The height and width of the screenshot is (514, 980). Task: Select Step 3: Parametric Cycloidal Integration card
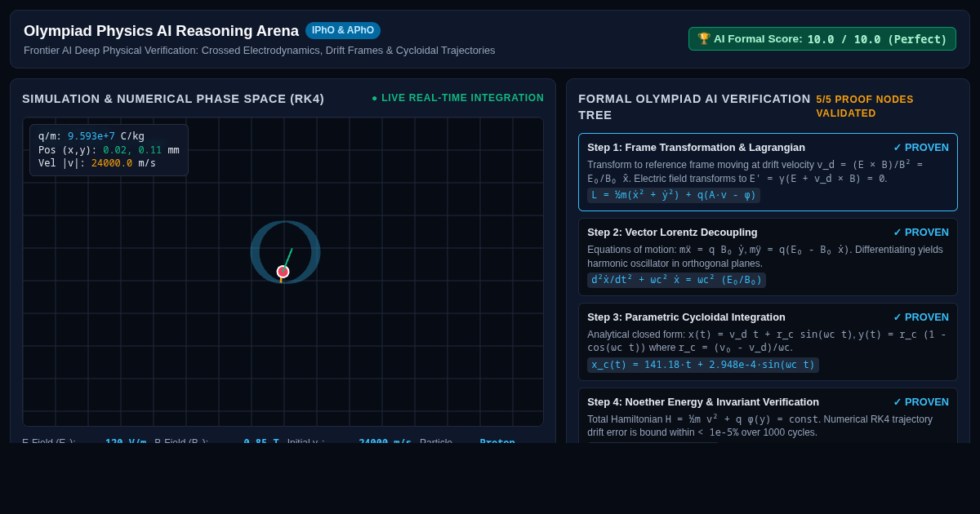(768, 342)
